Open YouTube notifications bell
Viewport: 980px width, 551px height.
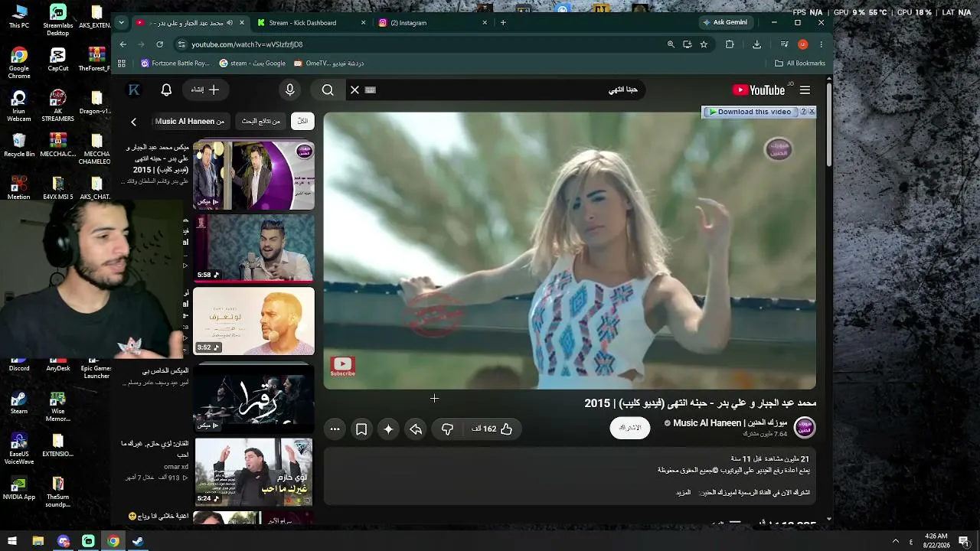(166, 90)
